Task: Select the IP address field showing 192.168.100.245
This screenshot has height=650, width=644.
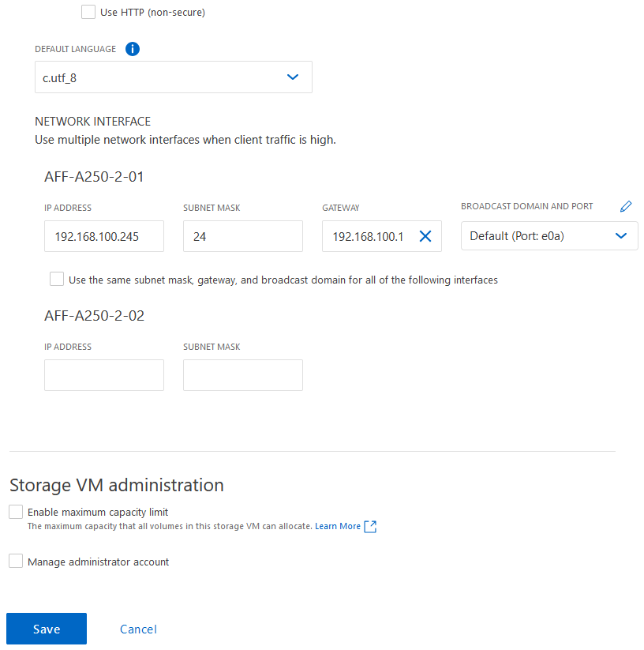Action: tap(103, 235)
